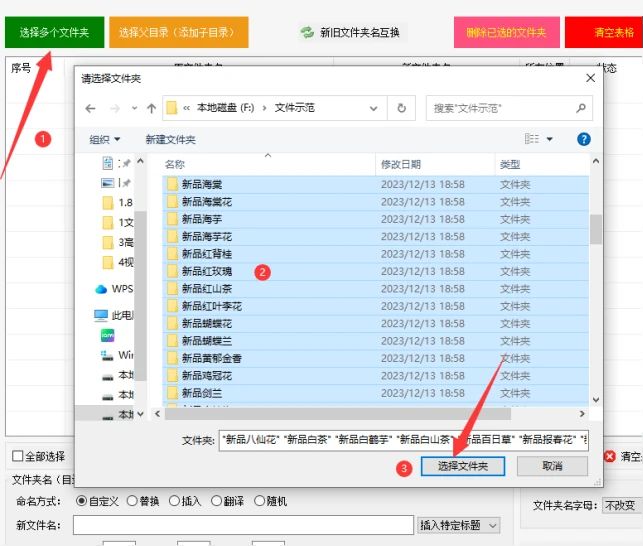
Task: Click the view layout icon
Action: coord(532,139)
